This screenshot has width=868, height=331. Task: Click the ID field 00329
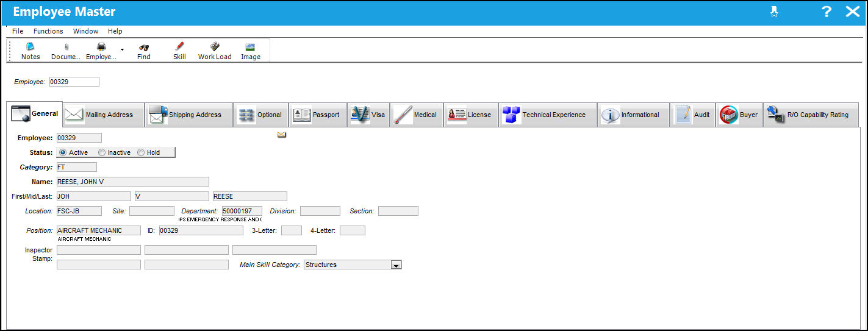201,230
